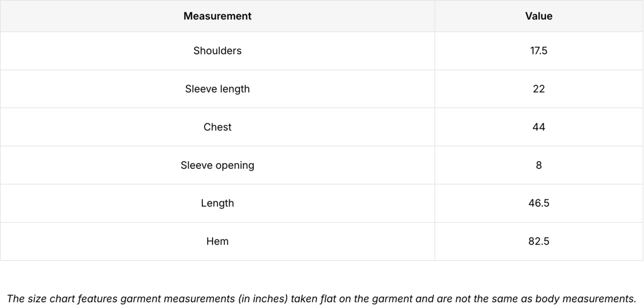Click the Length row label
Viewport: 644px width, 308px height.
click(x=217, y=203)
